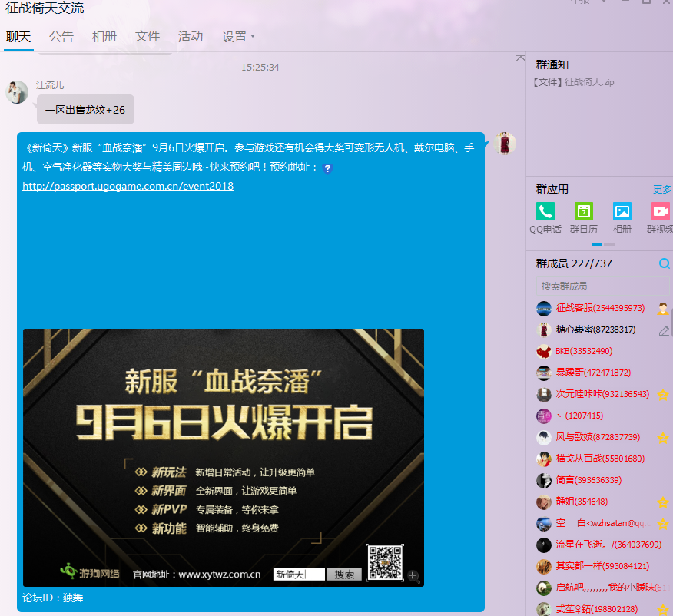
Task: Click the star icon beside 静姐
Action: [663, 502]
